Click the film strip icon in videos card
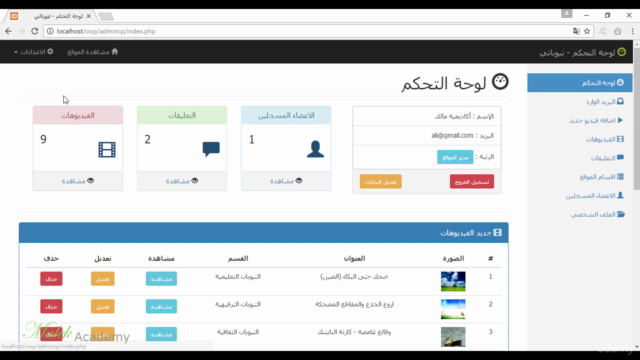This screenshot has height=360, width=640. point(107,149)
